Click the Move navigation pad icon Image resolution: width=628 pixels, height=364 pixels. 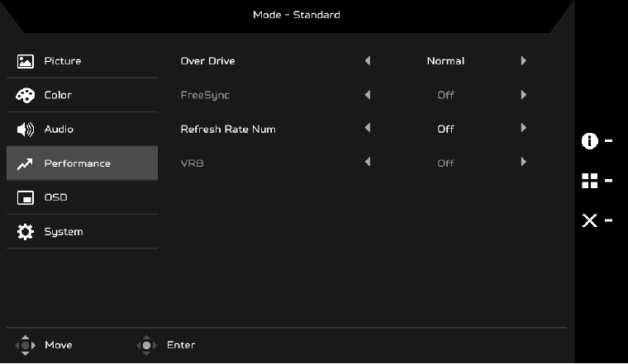point(26,345)
